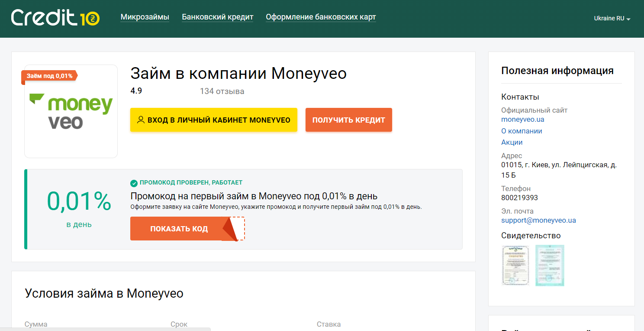Click the Свидетельство label
Viewport: 644px width, 331px height.
point(531,236)
